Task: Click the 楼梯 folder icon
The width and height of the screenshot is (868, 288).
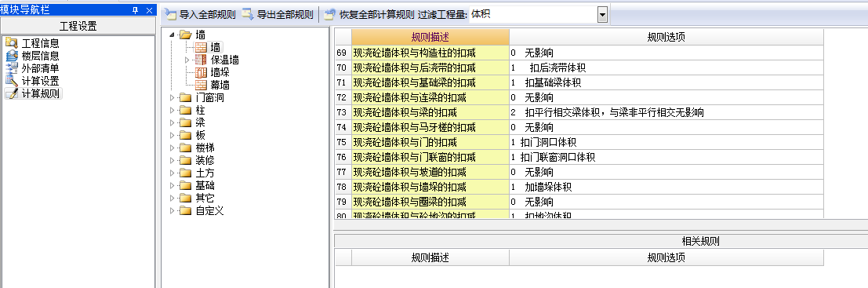Action: point(186,148)
